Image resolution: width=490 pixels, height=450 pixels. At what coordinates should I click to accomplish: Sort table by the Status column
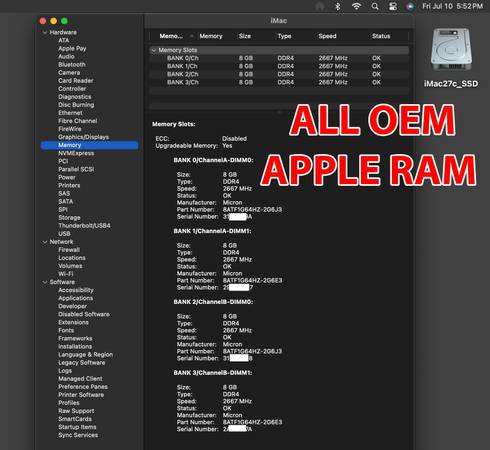tap(381, 36)
